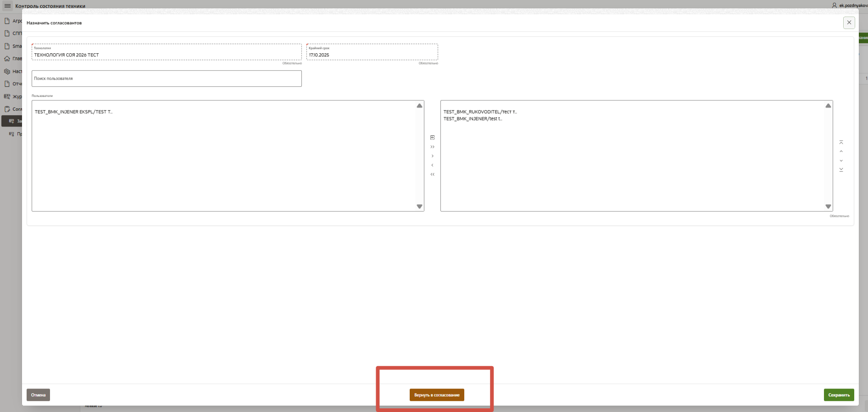The height and width of the screenshot is (412, 868).
Task: Close the Назначить согласовантов dialog
Action: [x=849, y=22]
